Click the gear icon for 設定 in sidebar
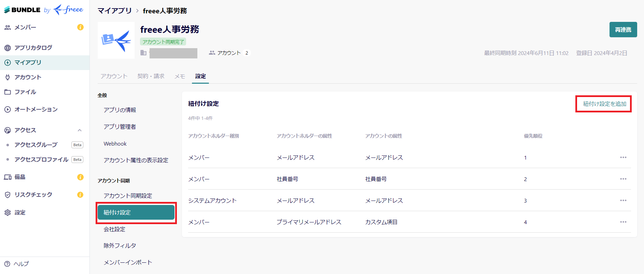The height and width of the screenshot is (274, 644). tap(8, 213)
